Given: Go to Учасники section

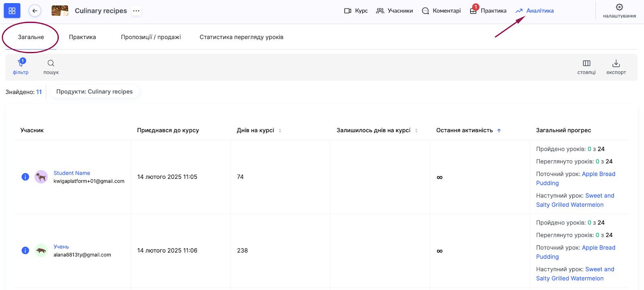Looking at the screenshot, I should pyautogui.click(x=394, y=11).
